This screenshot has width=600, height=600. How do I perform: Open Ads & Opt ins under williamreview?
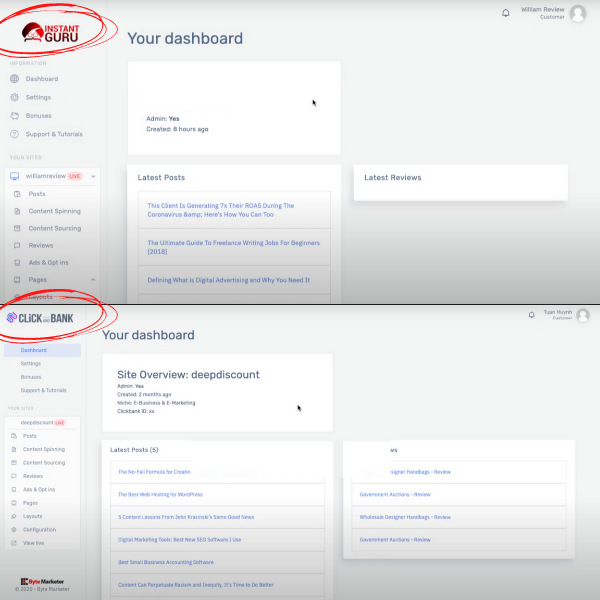pyautogui.click(x=48, y=262)
